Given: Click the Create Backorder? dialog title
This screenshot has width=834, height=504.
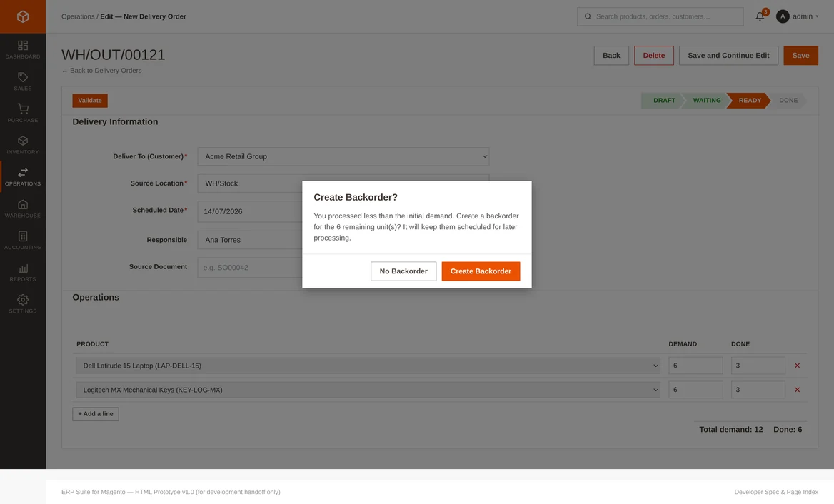Looking at the screenshot, I should [356, 197].
